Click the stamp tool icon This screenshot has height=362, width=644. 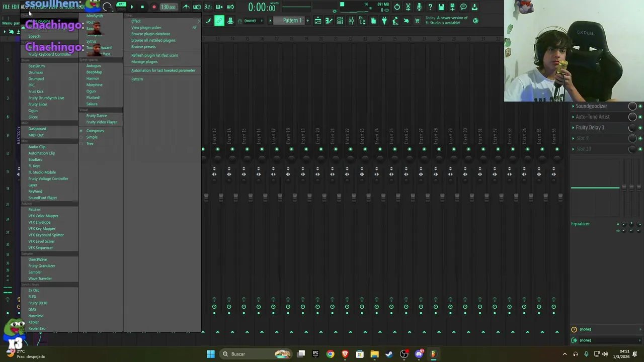click(230, 21)
